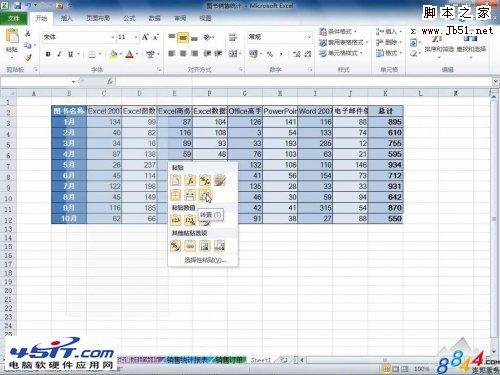Switch to the Page Layout ribbon tab
This screenshot has width=500, height=375.
coord(98,18)
